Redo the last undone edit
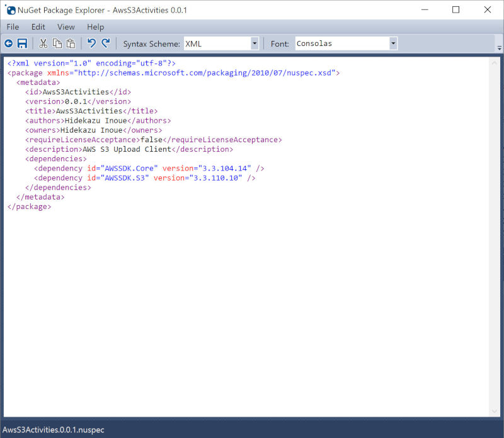The width and height of the screenshot is (504, 438). tap(105, 43)
